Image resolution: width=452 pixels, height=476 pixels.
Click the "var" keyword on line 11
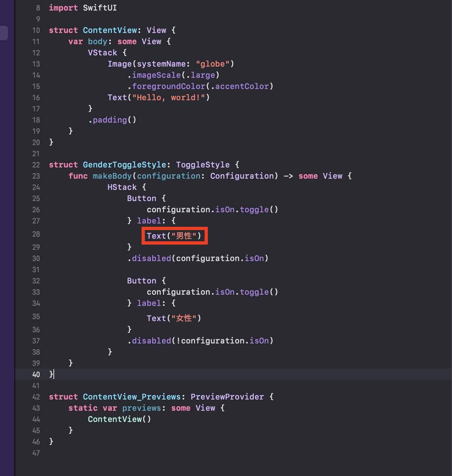(76, 42)
